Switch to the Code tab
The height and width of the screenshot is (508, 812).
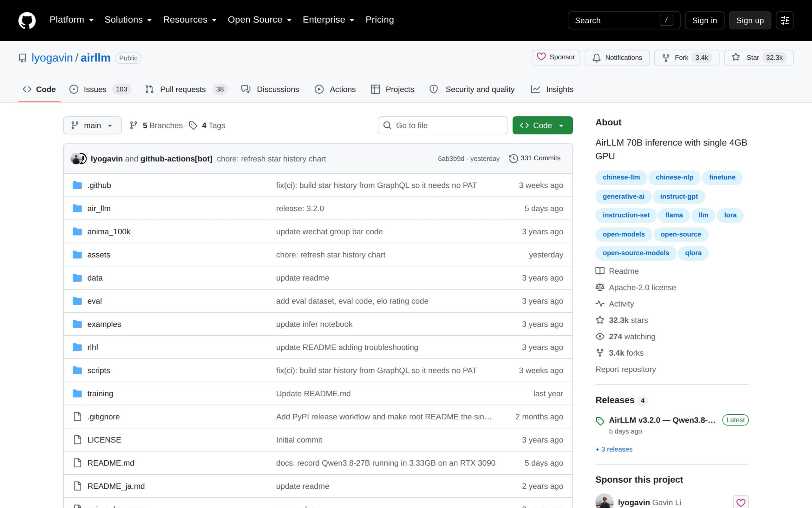[39, 89]
